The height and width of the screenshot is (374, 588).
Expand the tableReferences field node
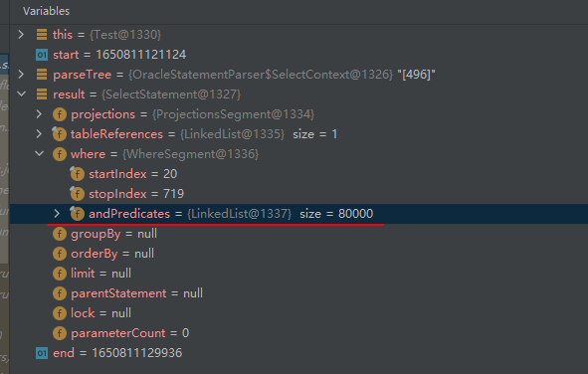coord(39,134)
